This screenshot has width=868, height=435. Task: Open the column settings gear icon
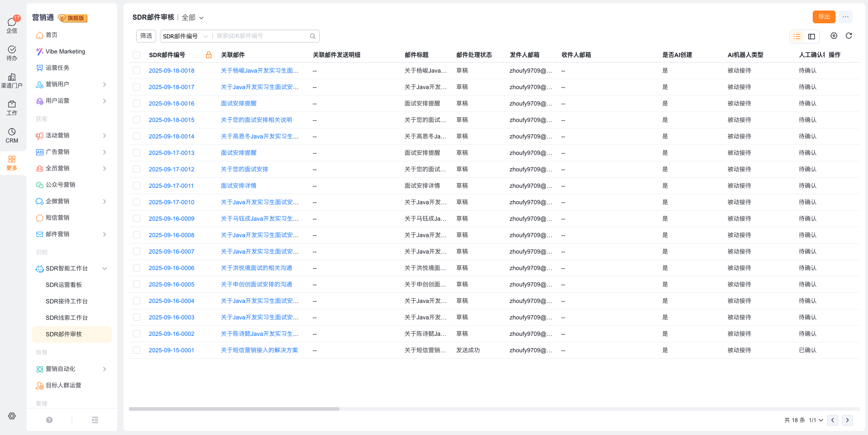tap(834, 36)
